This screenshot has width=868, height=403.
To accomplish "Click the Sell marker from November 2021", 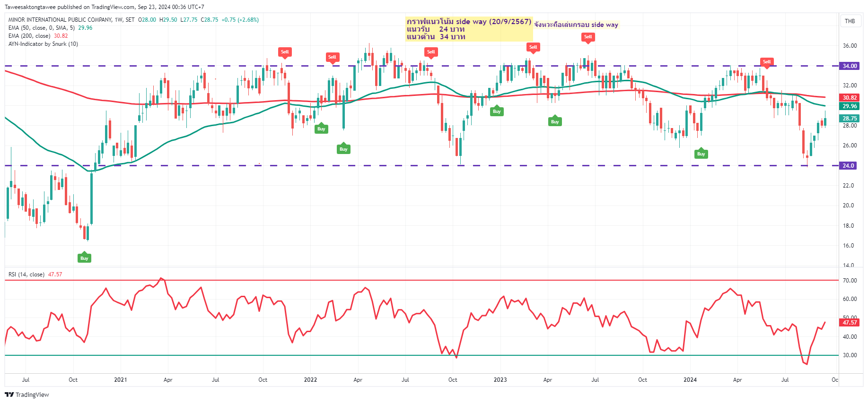I will 285,52.
